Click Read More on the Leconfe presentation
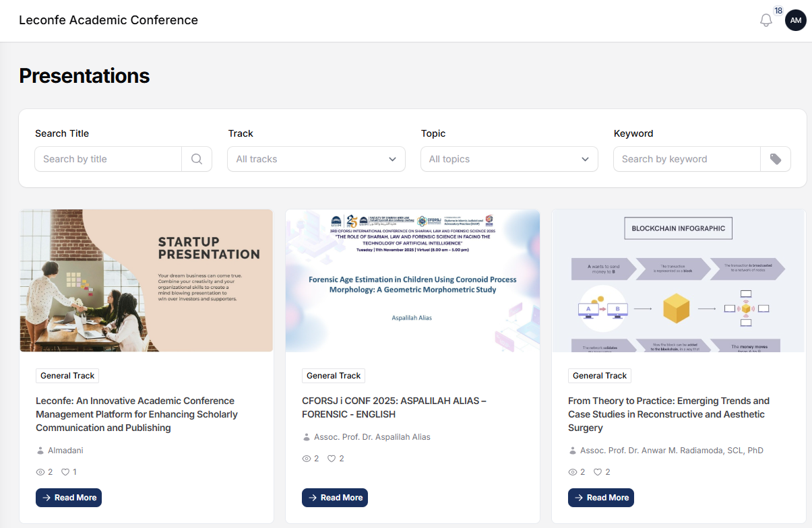Image resolution: width=812 pixels, height=528 pixels. click(69, 498)
